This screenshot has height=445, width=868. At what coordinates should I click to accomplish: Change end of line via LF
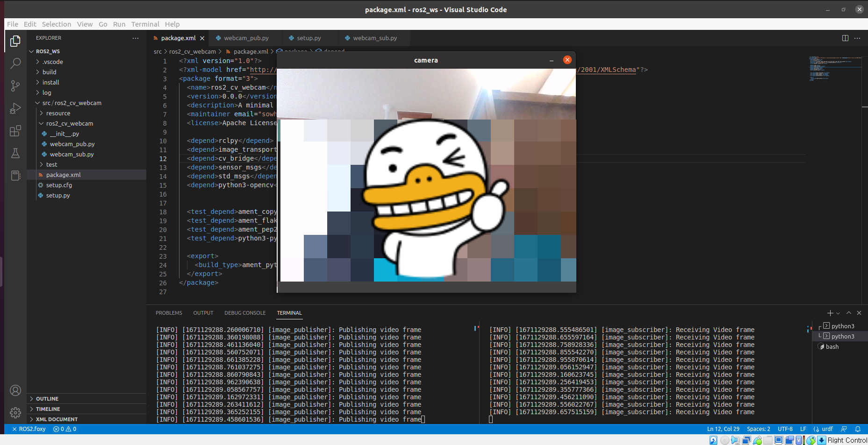[x=803, y=429]
